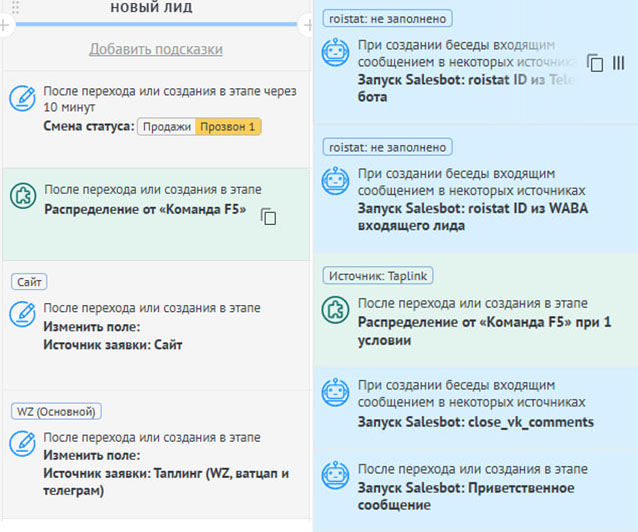
Task: Open the Смена статуса trigger text
Action: 89,126
